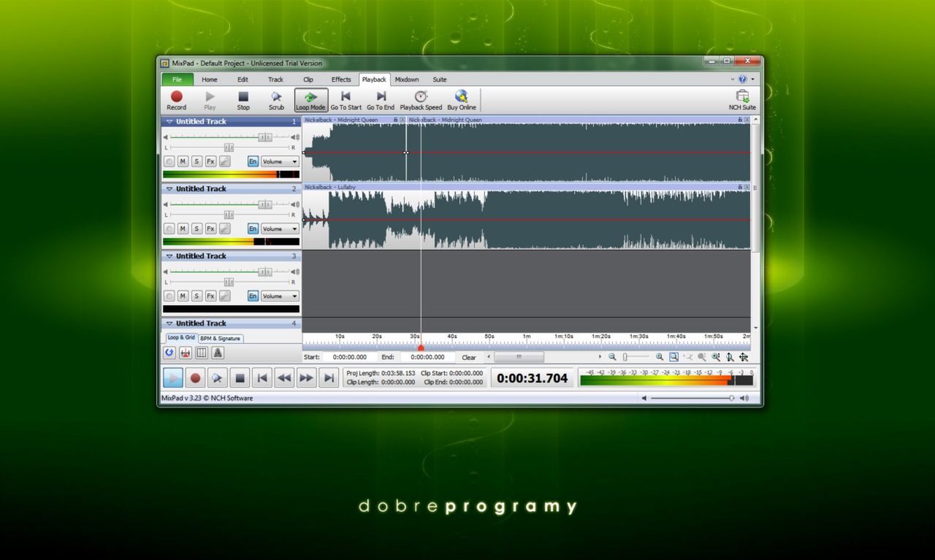Click the zoom in magnifier under the timeline
Image resolution: width=935 pixels, height=560 pixels.
click(660, 357)
